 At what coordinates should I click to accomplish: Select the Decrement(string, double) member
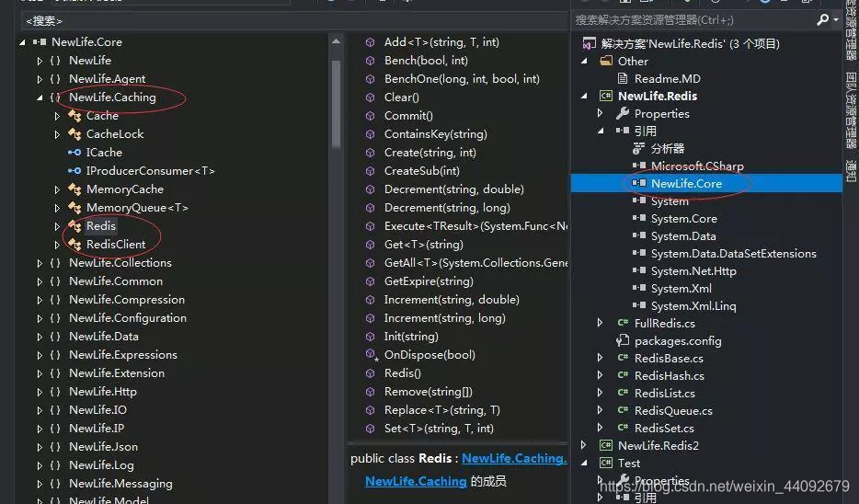(453, 189)
